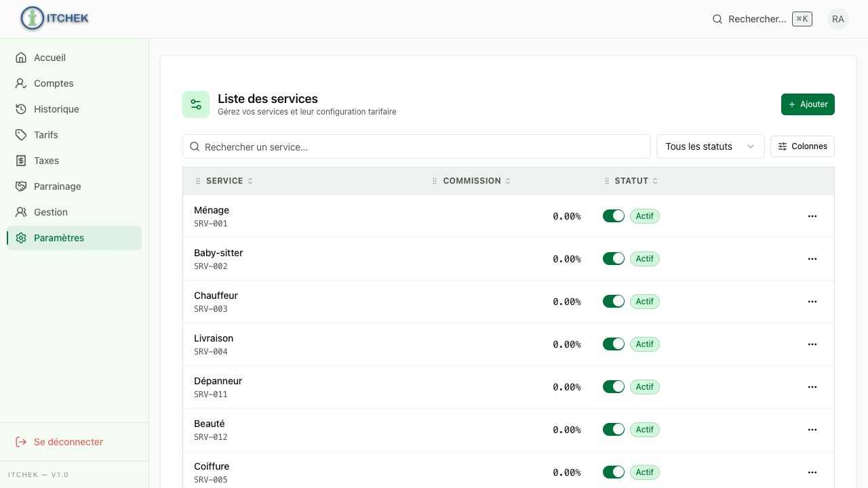
Task: Click the Baby-sitter service name
Action: pyautogui.click(x=218, y=253)
